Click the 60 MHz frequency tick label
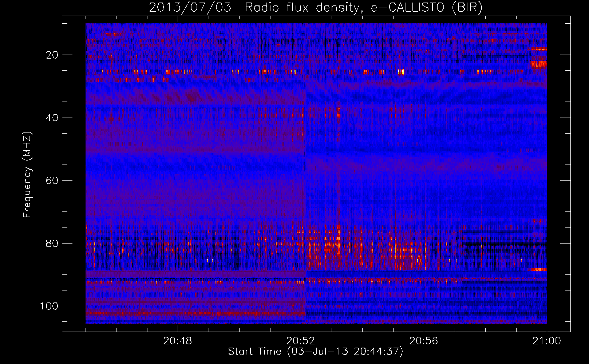589x364 pixels. [52, 181]
